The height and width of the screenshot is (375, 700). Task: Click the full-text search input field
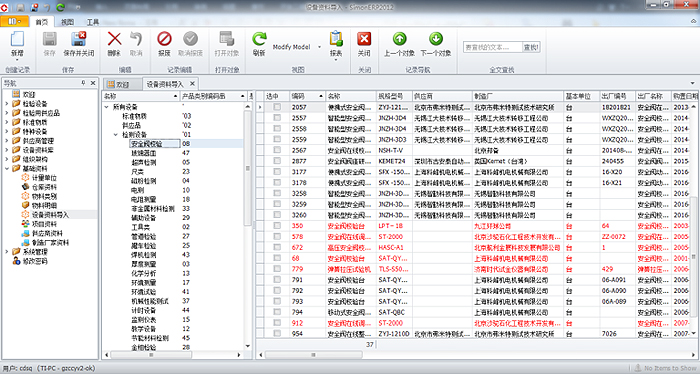[x=492, y=47]
